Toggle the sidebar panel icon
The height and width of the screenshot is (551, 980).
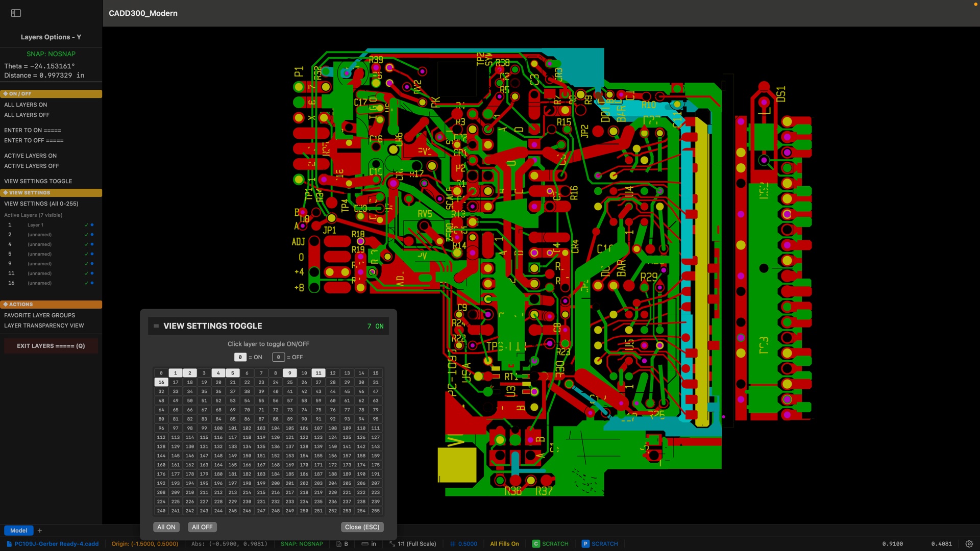point(16,13)
